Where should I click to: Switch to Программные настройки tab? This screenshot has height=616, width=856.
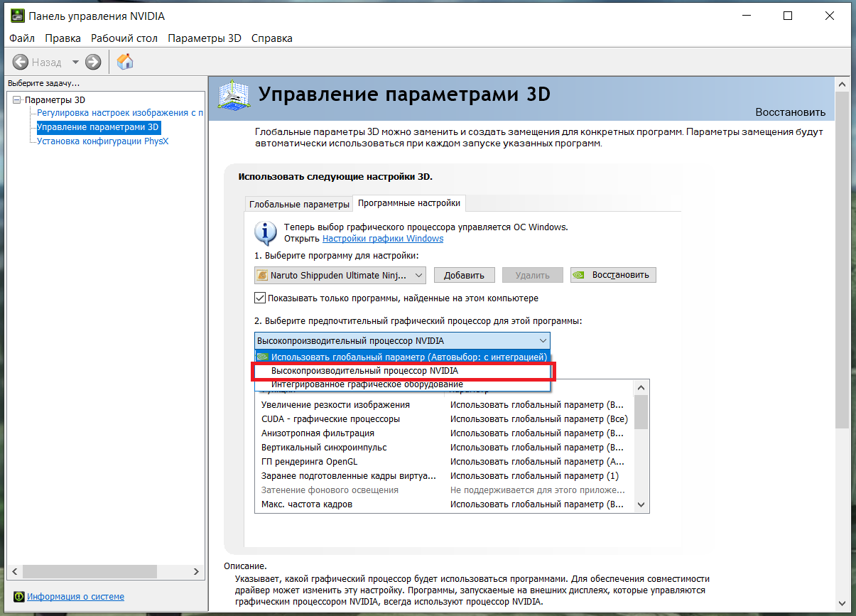[409, 203]
